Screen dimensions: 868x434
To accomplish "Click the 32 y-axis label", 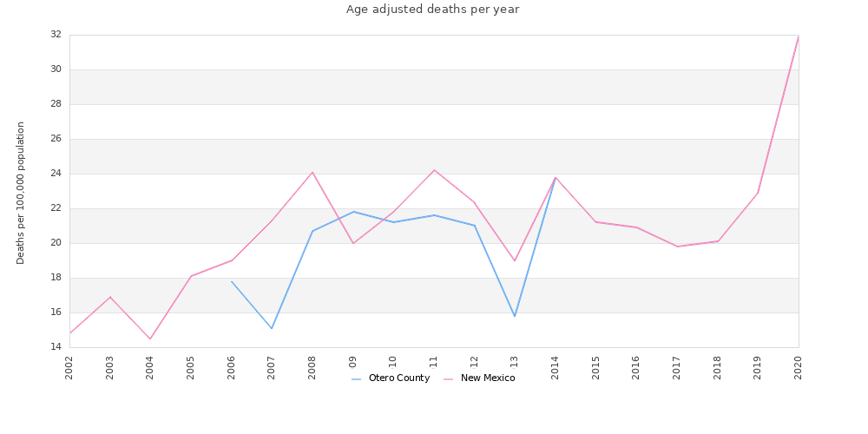I will click(x=56, y=35).
